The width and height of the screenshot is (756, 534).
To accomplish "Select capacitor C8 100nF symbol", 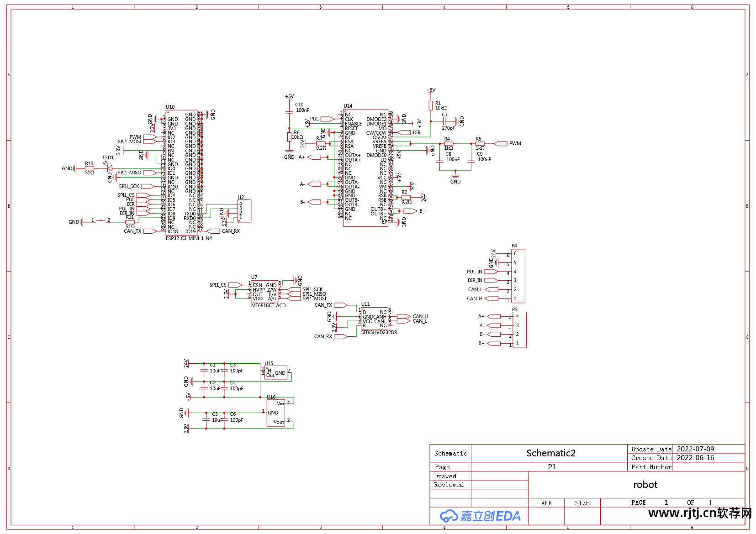I will point(440,161).
